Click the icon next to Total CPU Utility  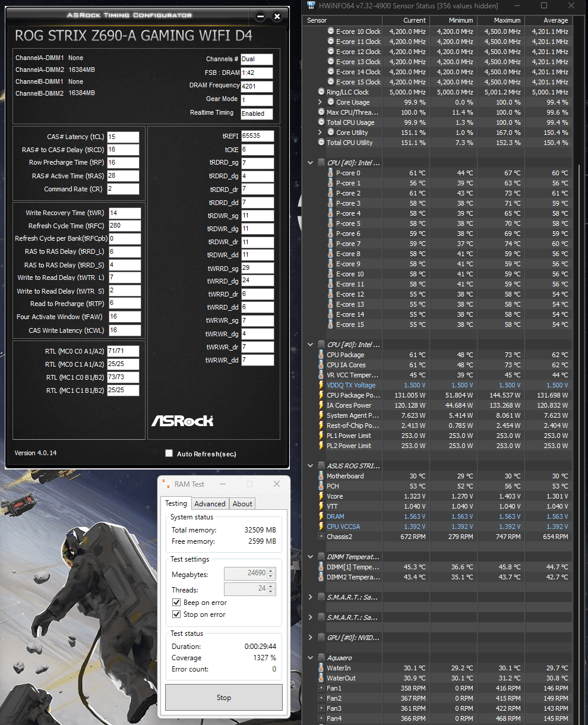(321, 143)
